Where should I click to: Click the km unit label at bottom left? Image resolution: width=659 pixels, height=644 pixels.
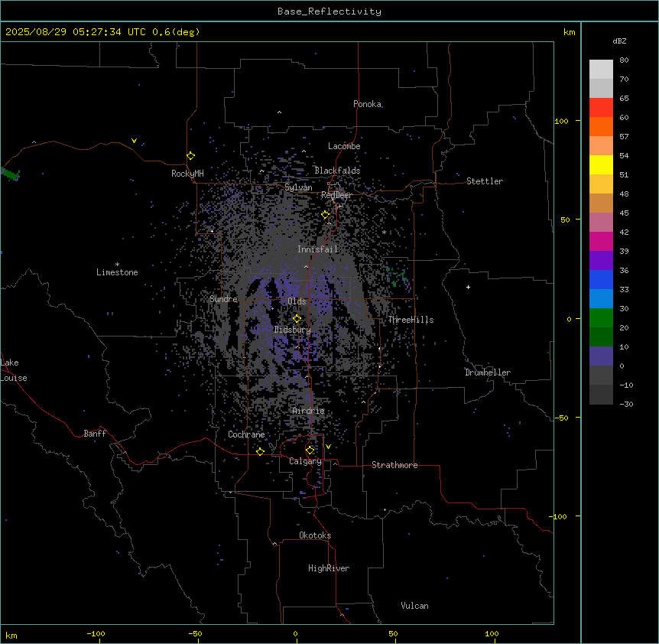point(11,636)
